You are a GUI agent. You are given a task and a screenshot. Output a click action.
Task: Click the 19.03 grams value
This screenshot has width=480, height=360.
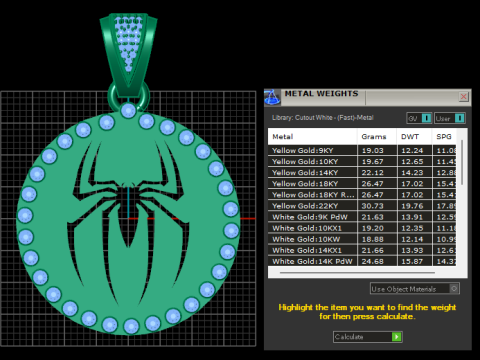pyautogui.click(x=373, y=150)
